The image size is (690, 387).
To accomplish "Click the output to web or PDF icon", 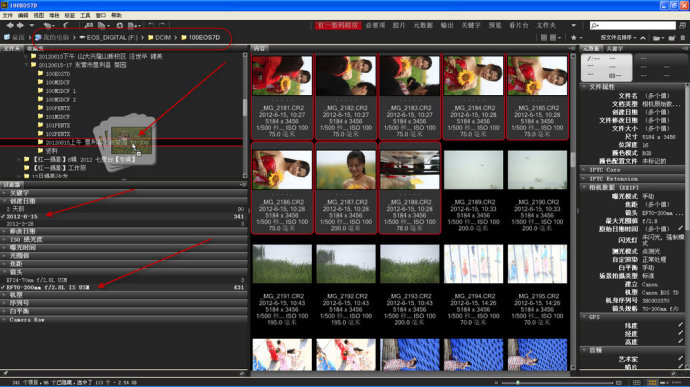I will (134, 26).
